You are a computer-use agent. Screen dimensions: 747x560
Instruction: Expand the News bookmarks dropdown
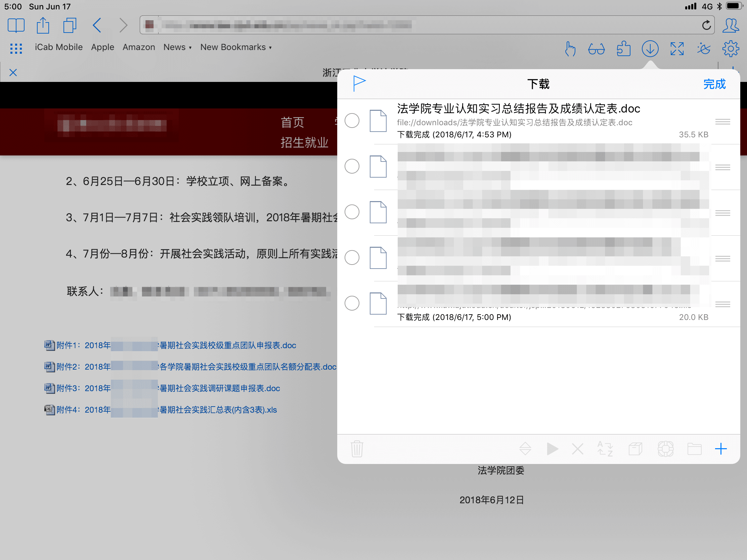[177, 47]
